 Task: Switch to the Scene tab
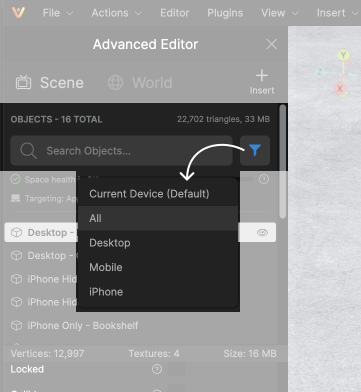pos(49,83)
